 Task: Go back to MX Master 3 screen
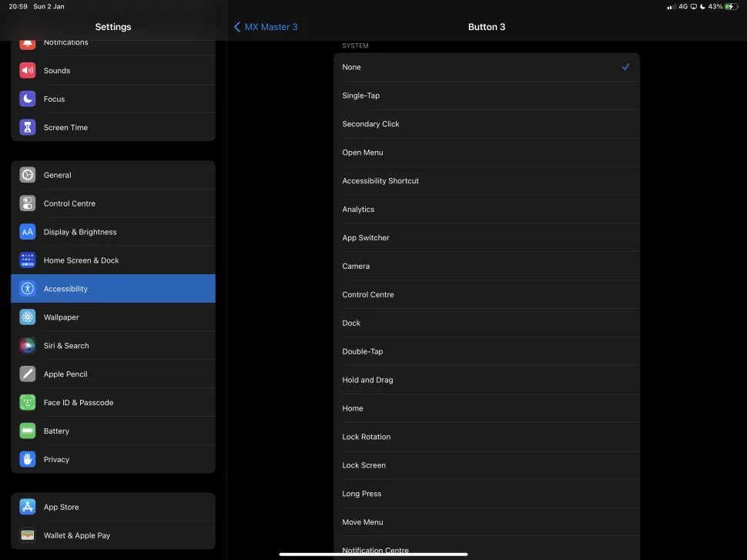[265, 26]
